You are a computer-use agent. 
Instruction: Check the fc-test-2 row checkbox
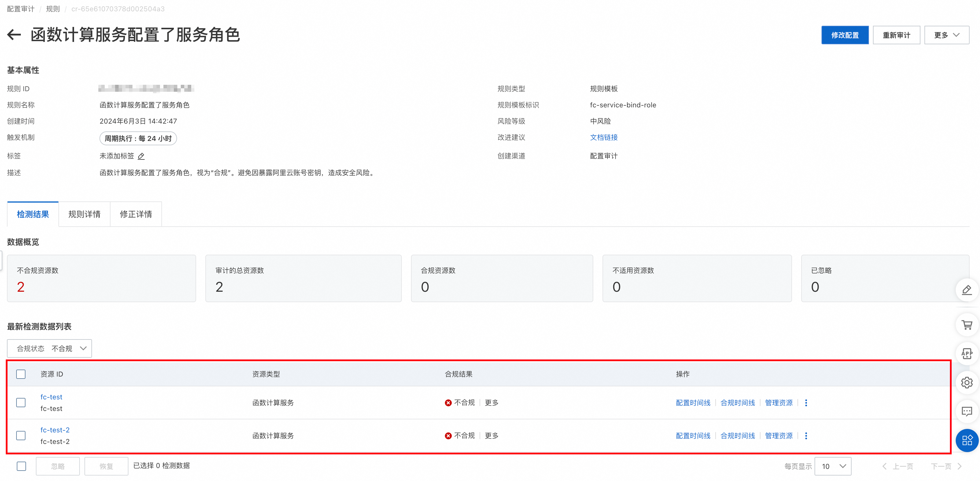pos(21,436)
